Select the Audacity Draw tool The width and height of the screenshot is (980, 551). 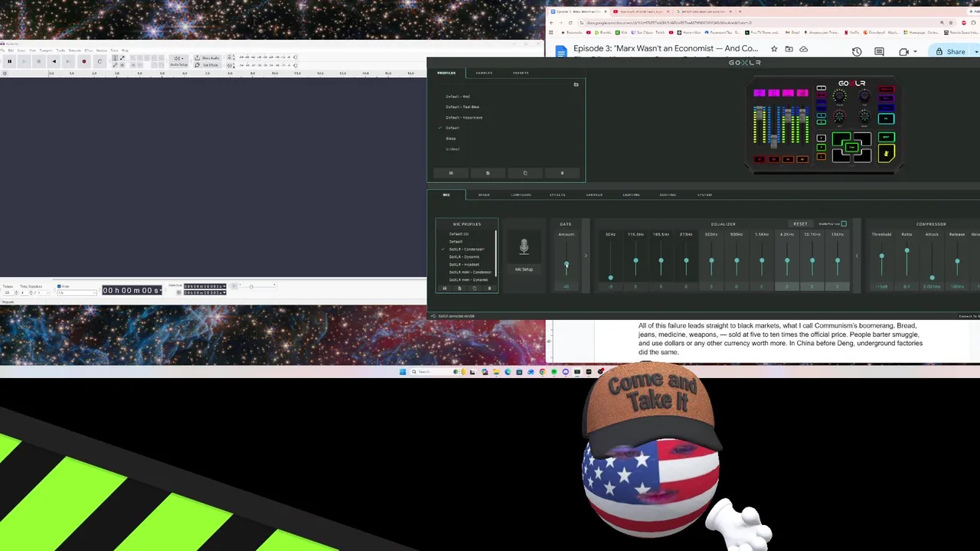(x=115, y=64)
